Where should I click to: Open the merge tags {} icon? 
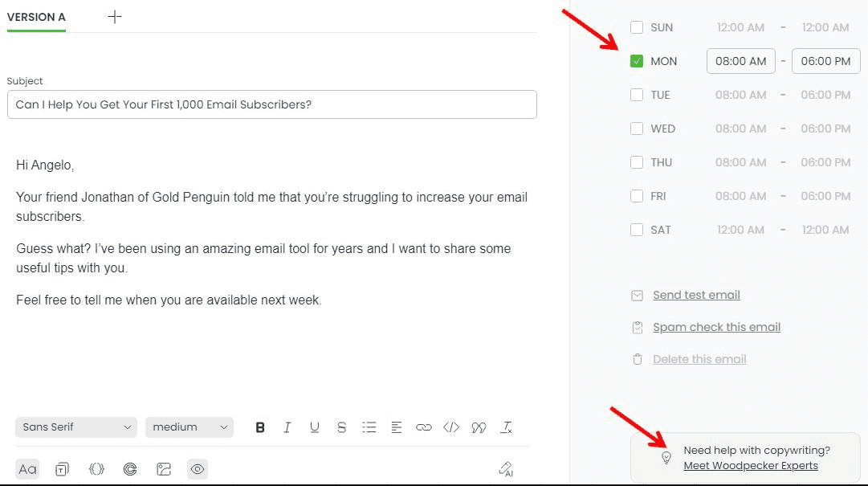point(96,468)
